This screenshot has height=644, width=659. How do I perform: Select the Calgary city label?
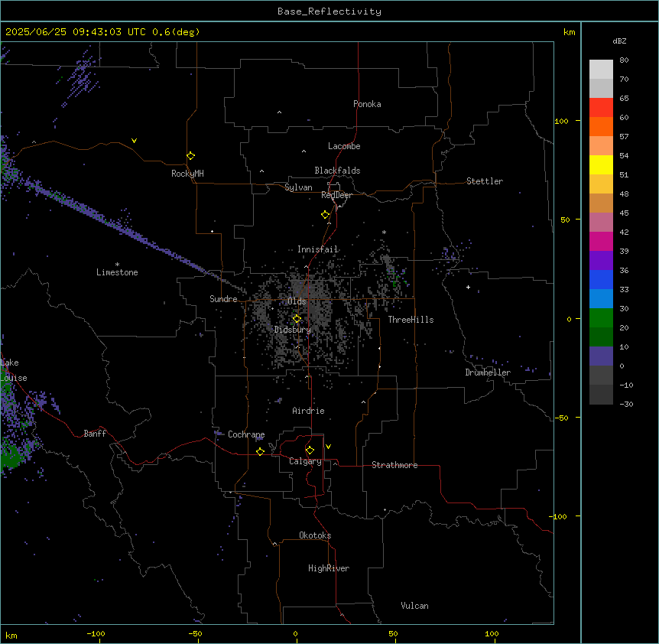point(305,461)
